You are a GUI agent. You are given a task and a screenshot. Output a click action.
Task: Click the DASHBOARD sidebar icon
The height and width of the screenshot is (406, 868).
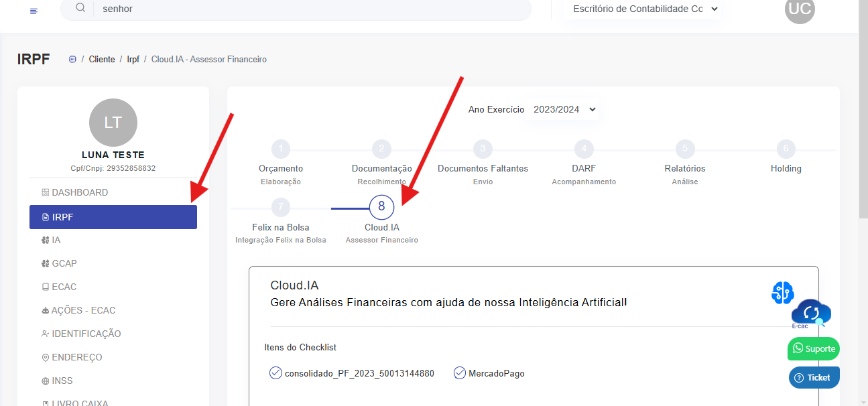click(x=46, y=192)
